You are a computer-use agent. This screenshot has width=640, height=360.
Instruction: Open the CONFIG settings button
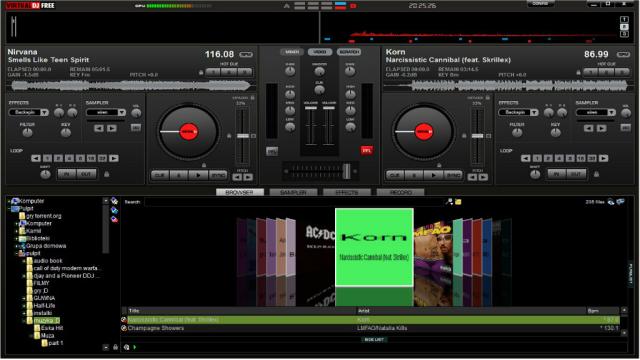540,4
